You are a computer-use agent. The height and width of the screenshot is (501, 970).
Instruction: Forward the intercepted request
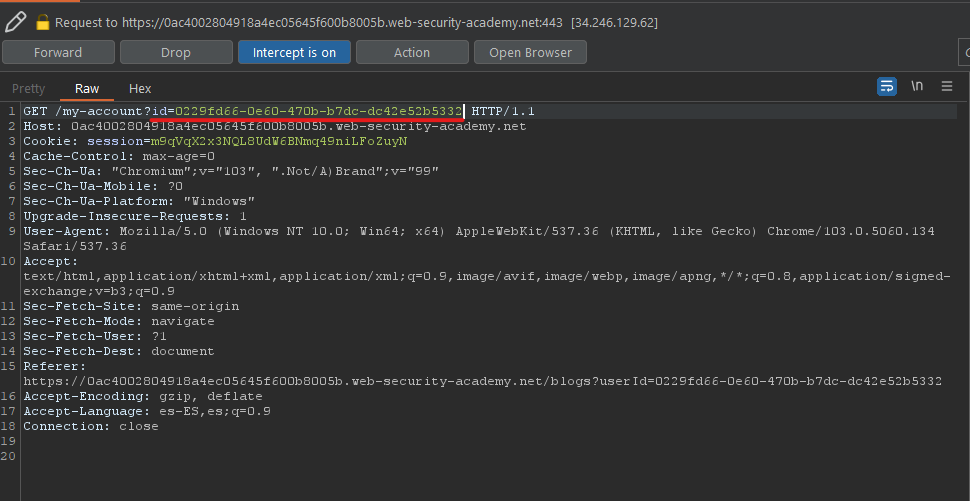(x=58, y=52)
